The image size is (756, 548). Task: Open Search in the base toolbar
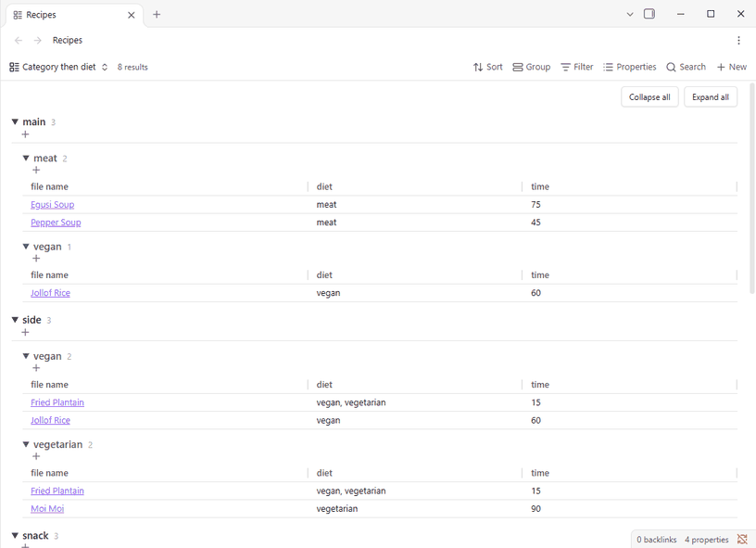(686, 67)
